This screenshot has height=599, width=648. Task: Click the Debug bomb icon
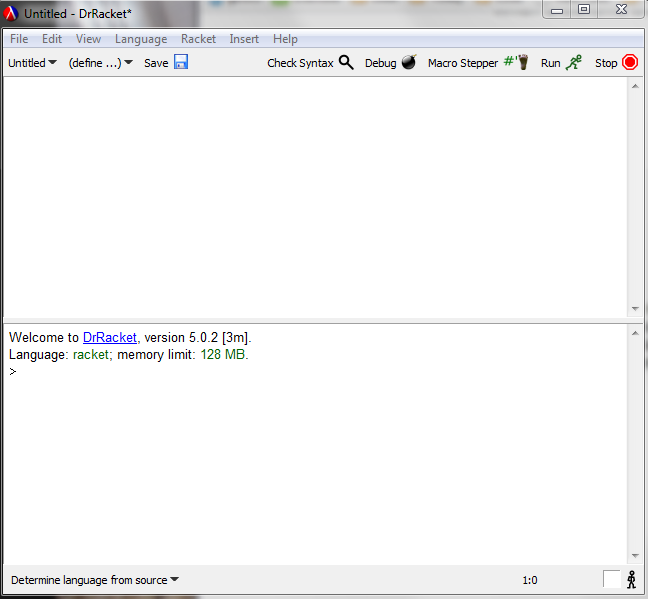pyautogui.click(x=409, y=62)
